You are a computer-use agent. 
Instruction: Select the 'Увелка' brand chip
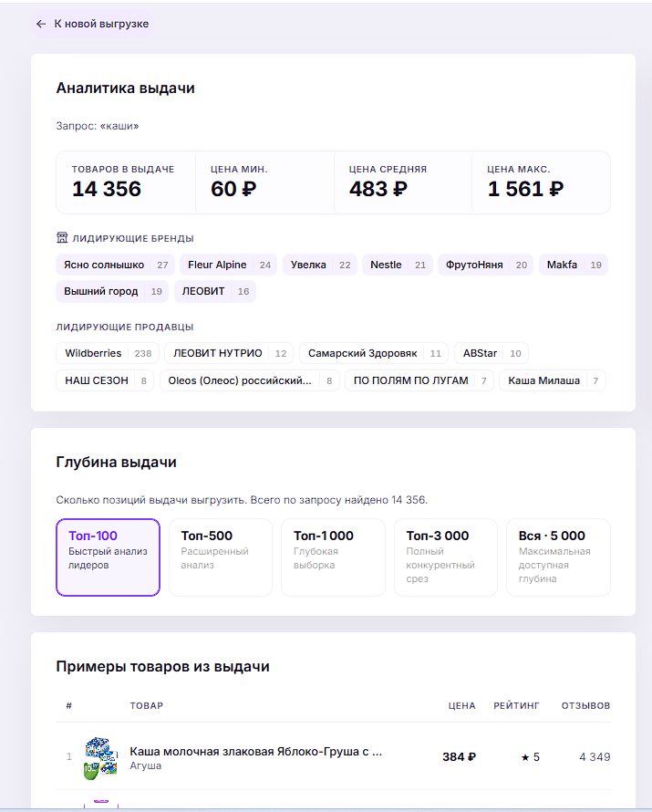[x=320, y=265]
